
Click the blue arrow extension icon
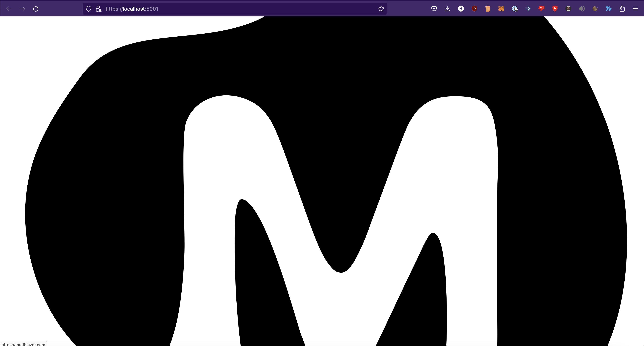(x=528, y=9)
